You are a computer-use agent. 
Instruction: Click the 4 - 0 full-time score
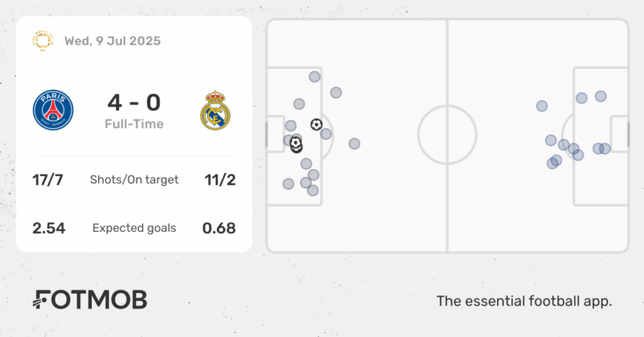pyautogui.click(x=135, y=102)
